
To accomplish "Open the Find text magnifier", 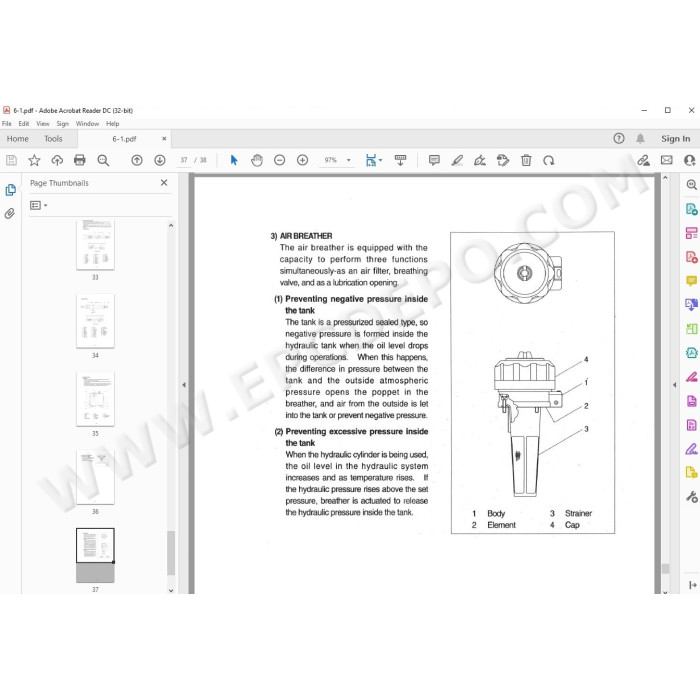I will click(x=103, y=160).
